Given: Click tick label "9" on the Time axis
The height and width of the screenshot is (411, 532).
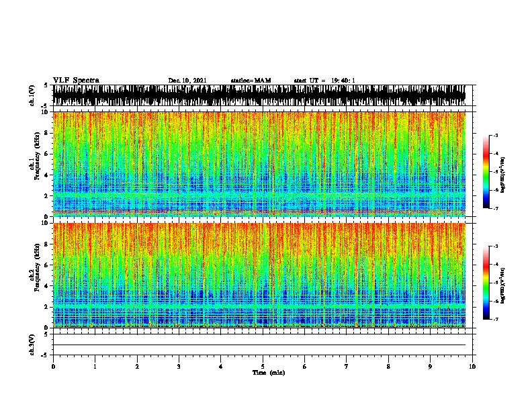Looking at the screenshot, I should pyautogui.click(x=430, y=367).
